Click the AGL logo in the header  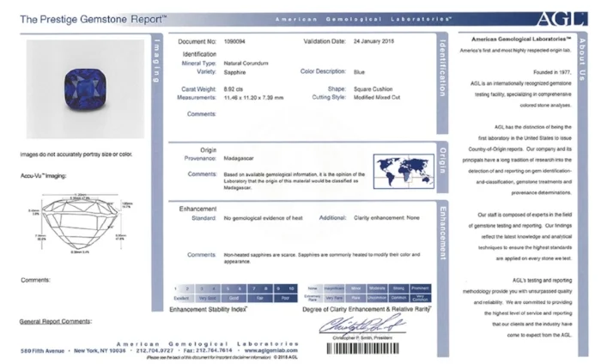(x=562, y=19)
